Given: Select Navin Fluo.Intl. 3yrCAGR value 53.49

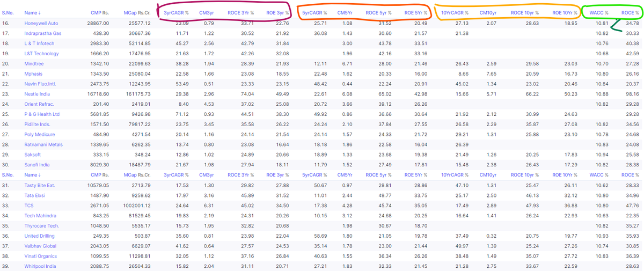Looking at the screenshot, I should pyautogui.click(x=182, y=84).
